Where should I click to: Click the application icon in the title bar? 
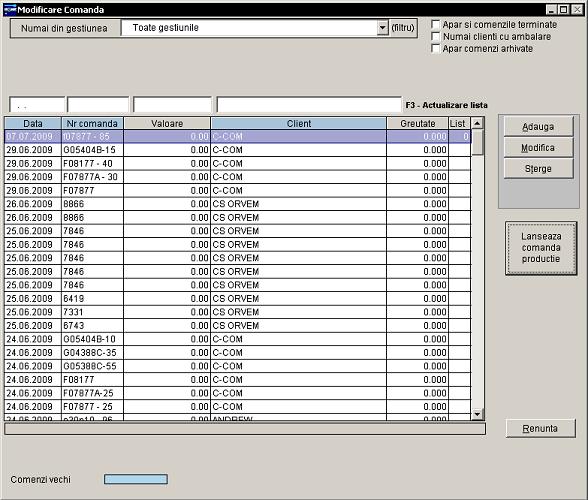(10, 10)
